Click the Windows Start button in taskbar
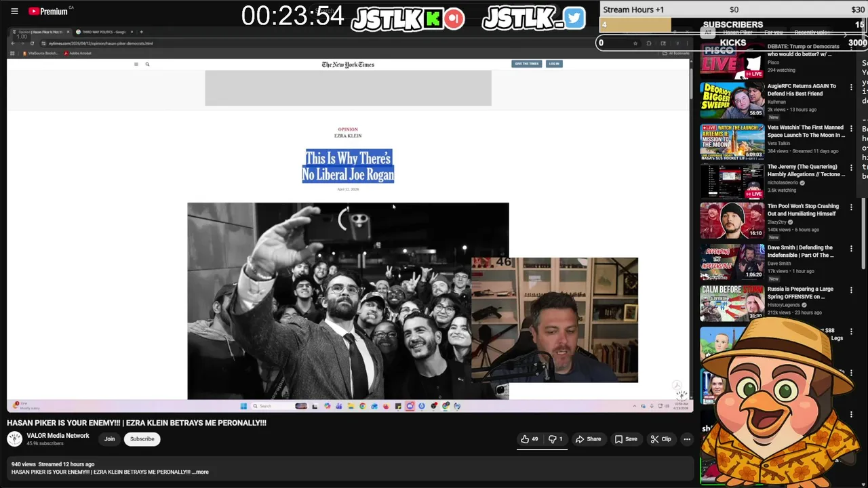The width and height of the screenshot is (868, 488). point(243,406)
